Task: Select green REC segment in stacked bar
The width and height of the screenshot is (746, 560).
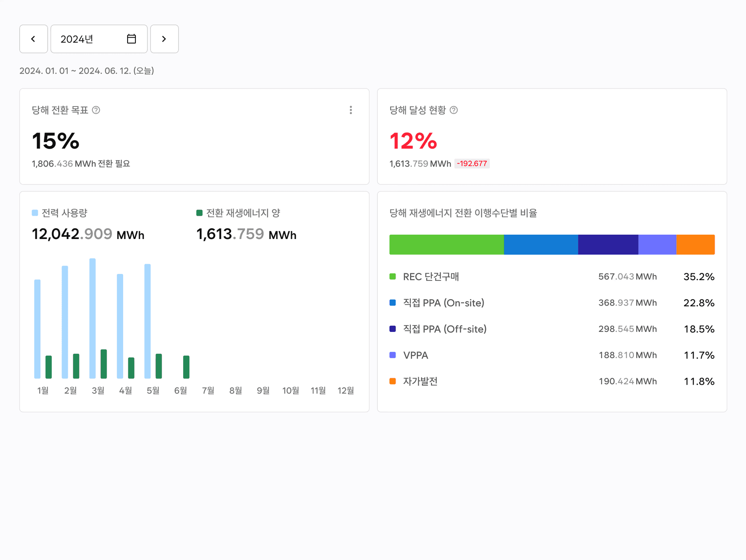Action: click(446, 244)
